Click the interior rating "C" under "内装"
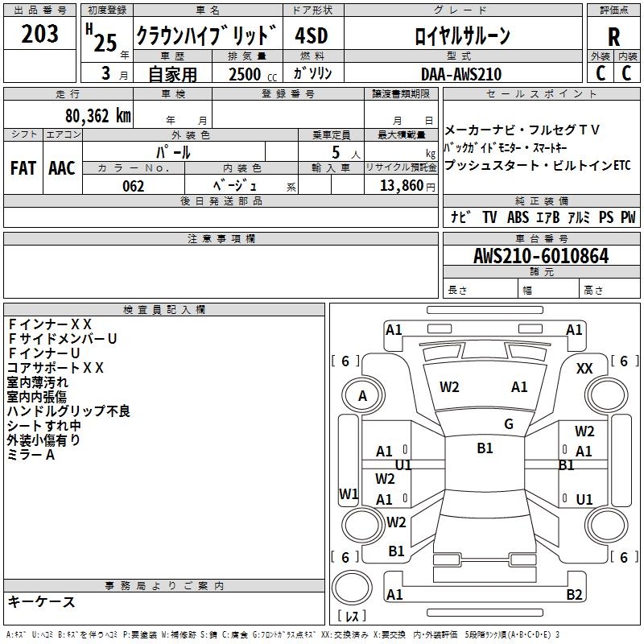This screenshot has width=644, height=644. tap(626, 73)
